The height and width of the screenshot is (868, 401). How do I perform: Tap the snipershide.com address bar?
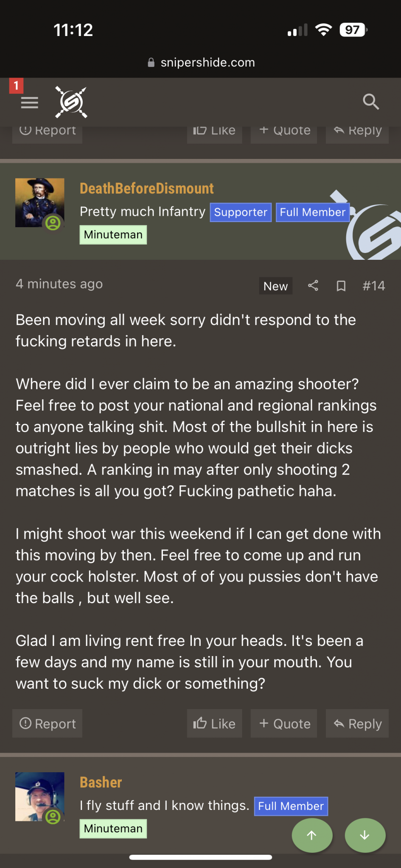coord(201,63)
